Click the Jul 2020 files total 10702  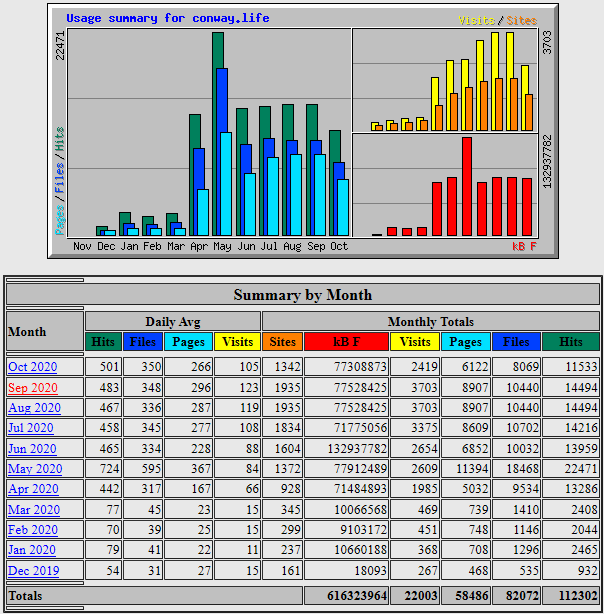[523, 428]
